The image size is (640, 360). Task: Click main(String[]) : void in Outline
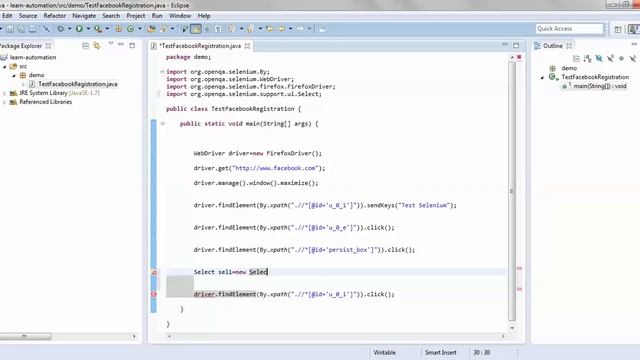600,86
